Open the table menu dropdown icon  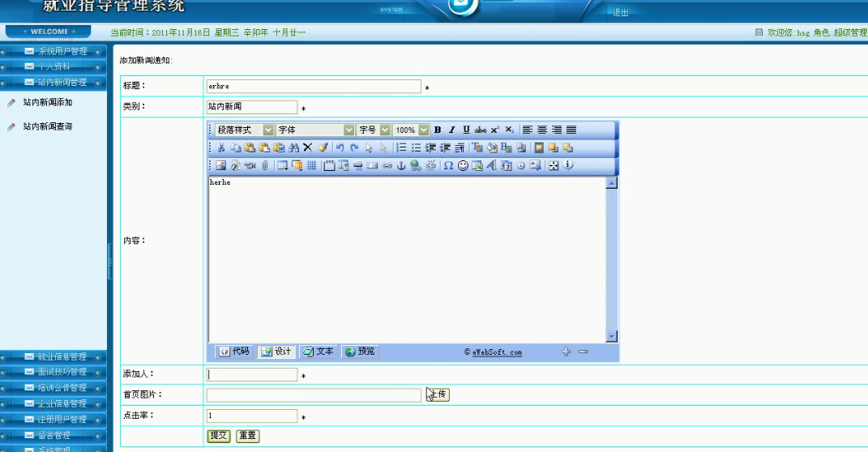coord(282,165)
